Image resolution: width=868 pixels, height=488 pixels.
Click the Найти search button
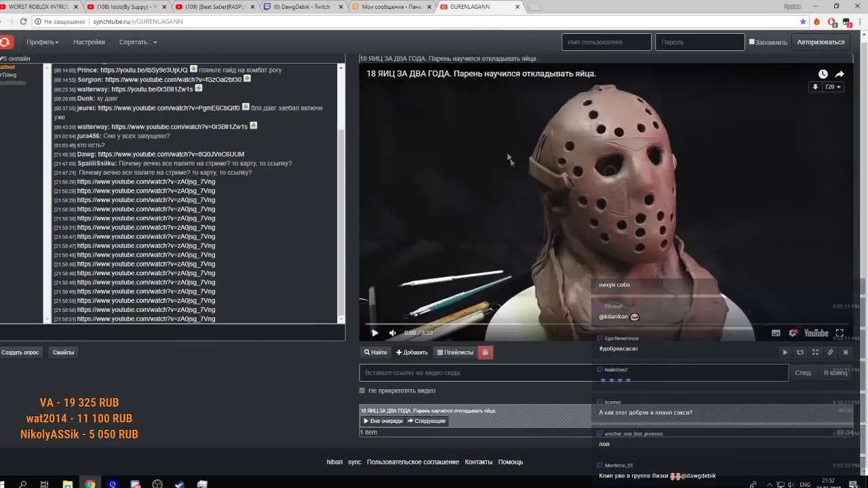[375, 352]
